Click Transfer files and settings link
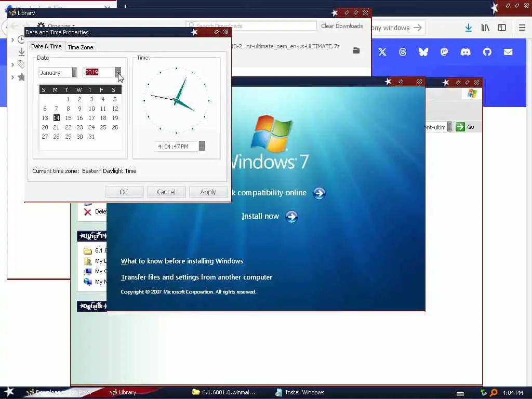Viewport: 532px width, 399px height. point(196,277)
